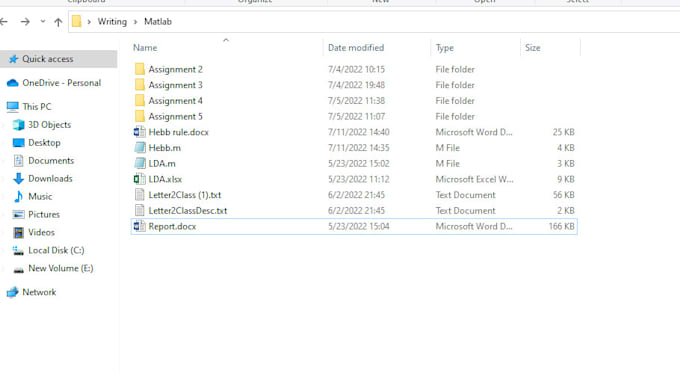Expand the chevron before Writing in address bar
This screenshot has width=680, height=373.
[x=89, y=22]
